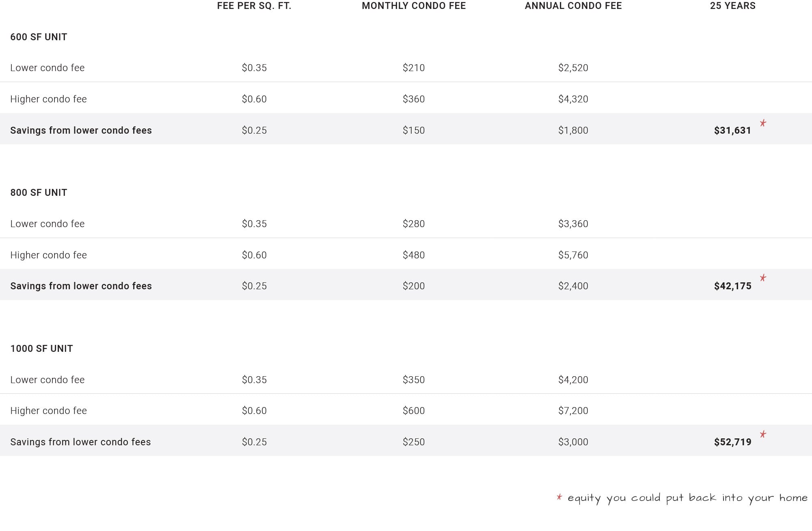Screen dimensions: 812x531
Task: Click the $210 monthly fee cell
Action: coord(414,68)
